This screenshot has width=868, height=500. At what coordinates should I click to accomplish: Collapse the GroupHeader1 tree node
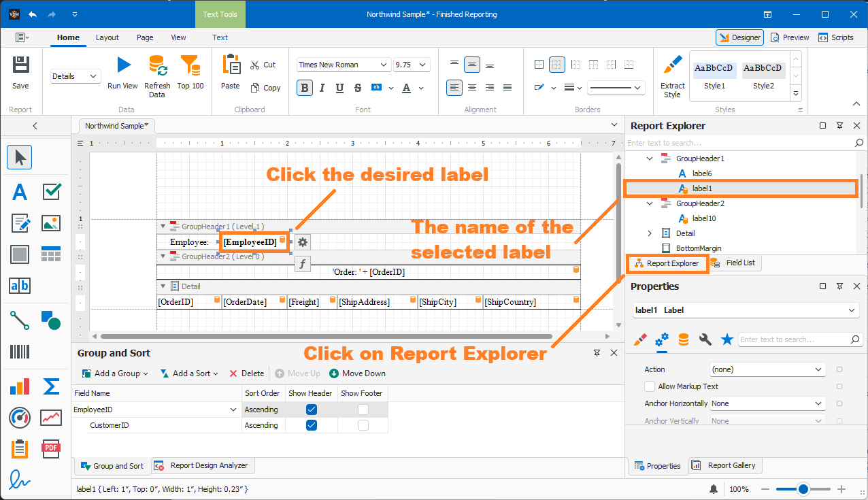click(649, 158)
